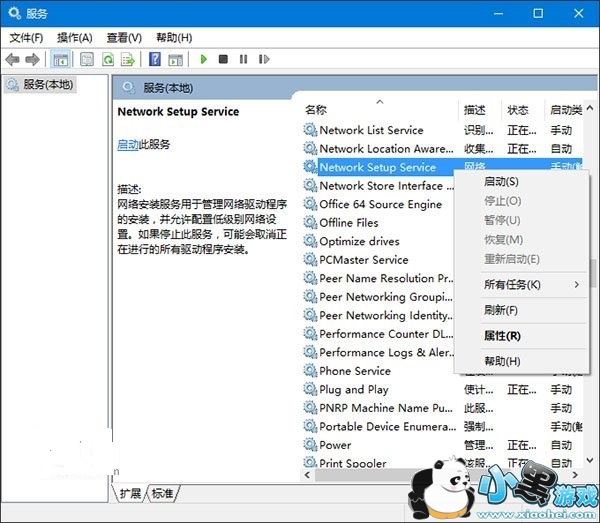Image resolution: width=600 pixels, height=523 pixels.
Task: Click the Back arrow in the toolbar
Action: pos(14,60)
